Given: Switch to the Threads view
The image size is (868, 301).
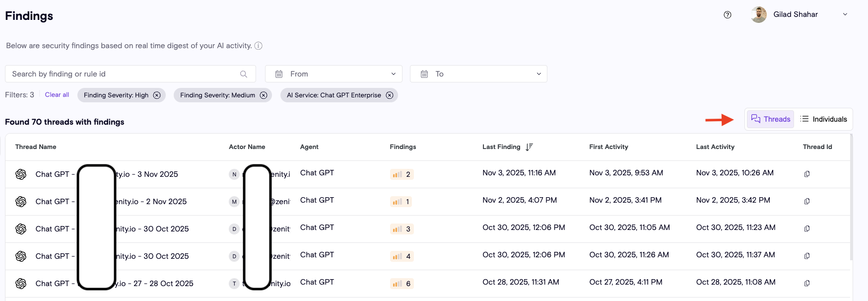Looking at the screenshot, I should pos(770,119).
